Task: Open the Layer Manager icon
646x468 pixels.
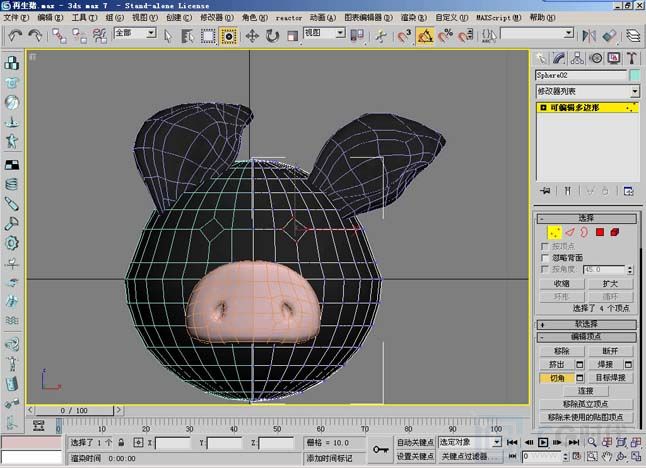Action: tap(633, 36)
